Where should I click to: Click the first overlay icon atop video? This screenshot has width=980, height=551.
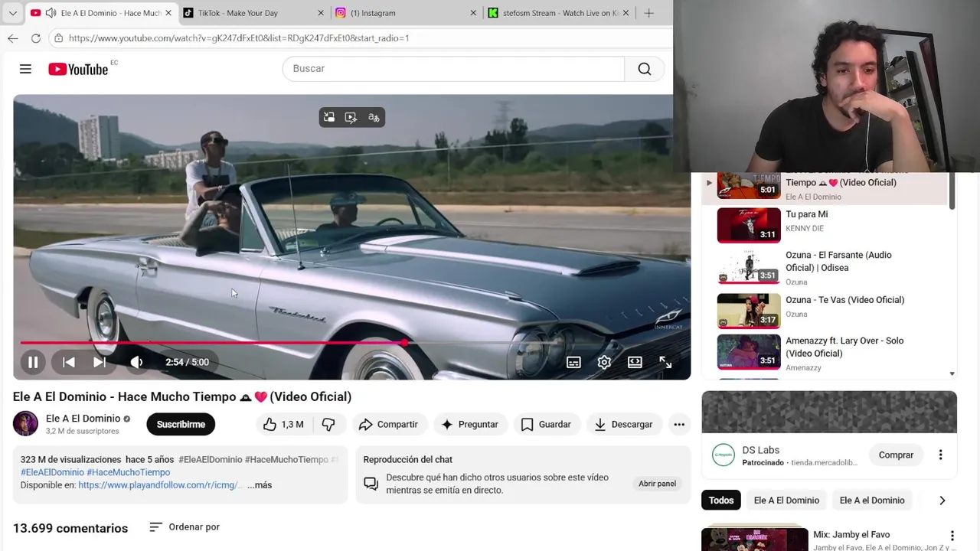pos(329,117)
